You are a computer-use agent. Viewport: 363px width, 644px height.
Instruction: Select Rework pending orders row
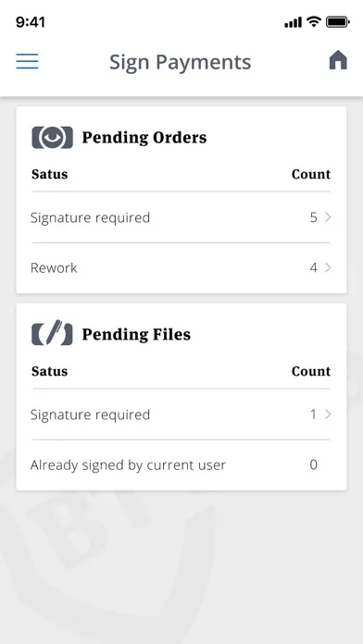coord(181,267)
